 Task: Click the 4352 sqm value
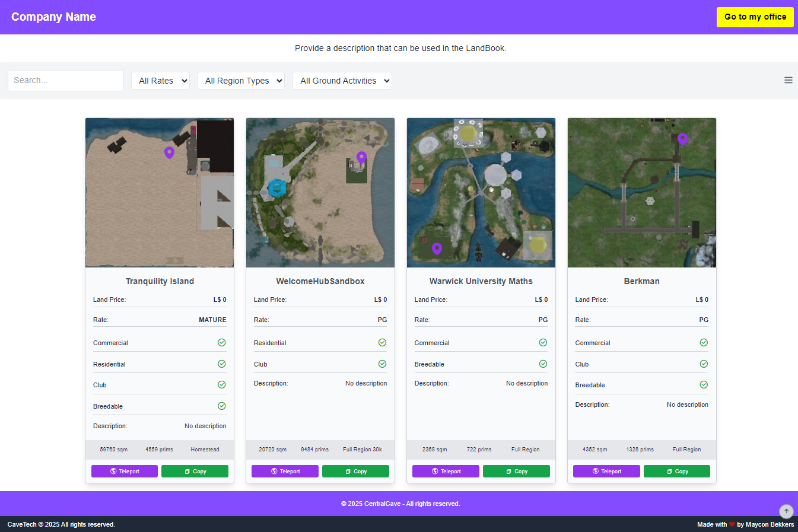(x=594, y=450)
